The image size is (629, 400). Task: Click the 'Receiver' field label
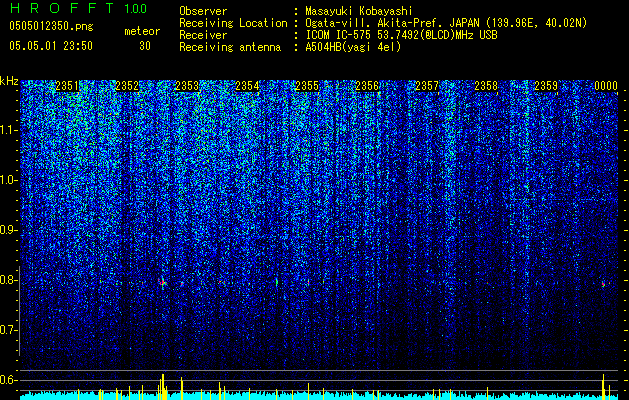(x=203, y=35)
